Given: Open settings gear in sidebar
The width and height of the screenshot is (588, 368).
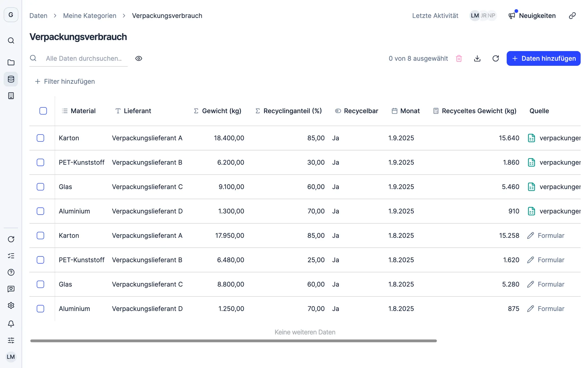Looking at the screenshot, I should tap(11, 306).
